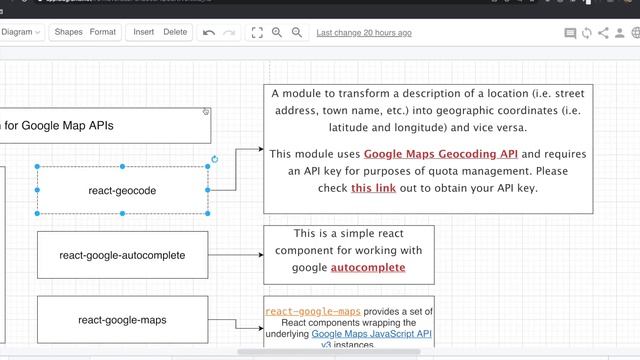Select the geocoding module description box
This screenshot has height=360, width=640.
coord(428,149)
